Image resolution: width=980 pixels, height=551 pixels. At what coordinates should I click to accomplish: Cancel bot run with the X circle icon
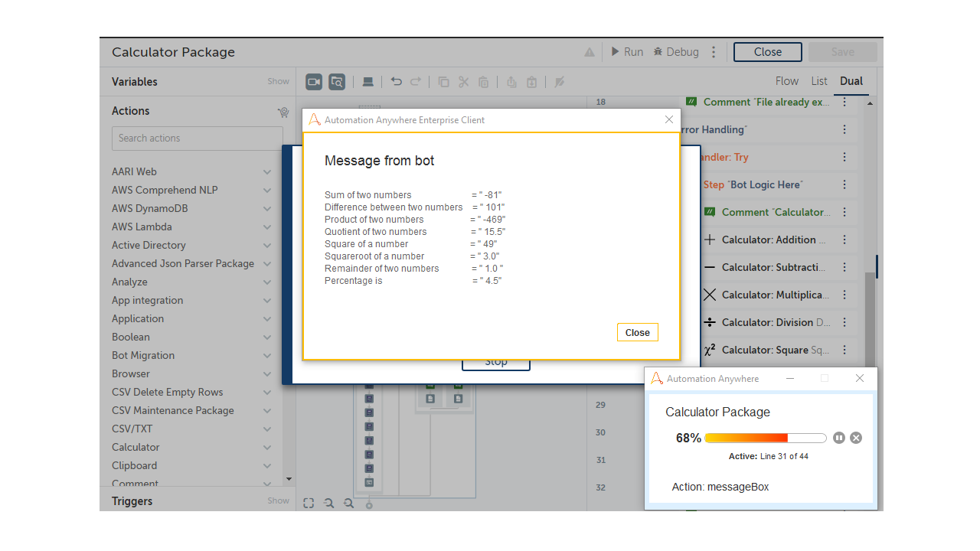tap(856, 438)
